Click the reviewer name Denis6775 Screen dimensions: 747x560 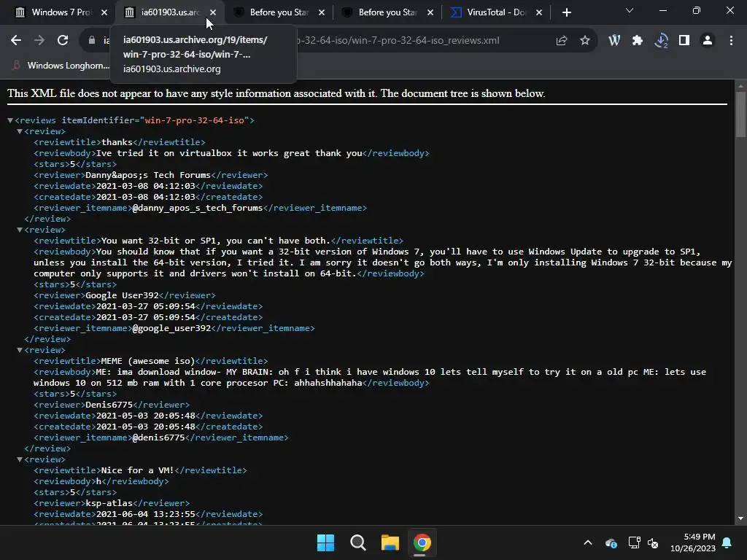[x=109, y=405]
